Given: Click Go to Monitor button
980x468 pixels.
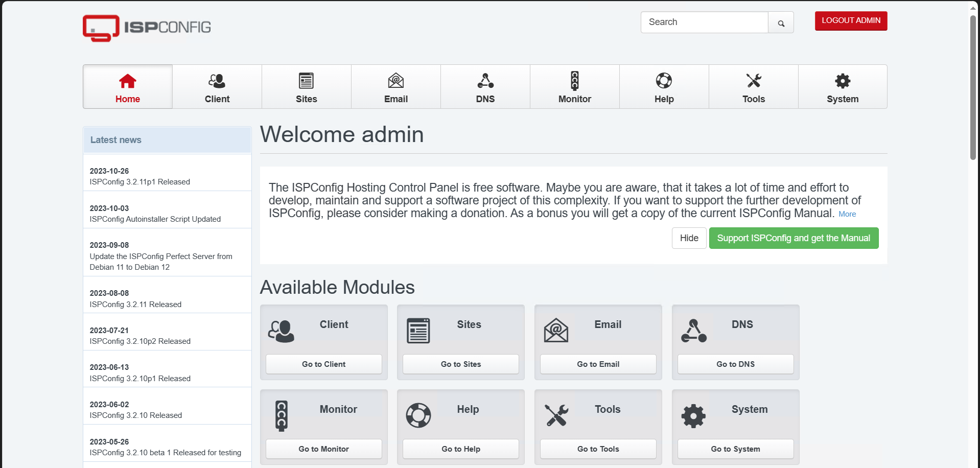Looking at the screenshot, I should (x=324, y=449).
